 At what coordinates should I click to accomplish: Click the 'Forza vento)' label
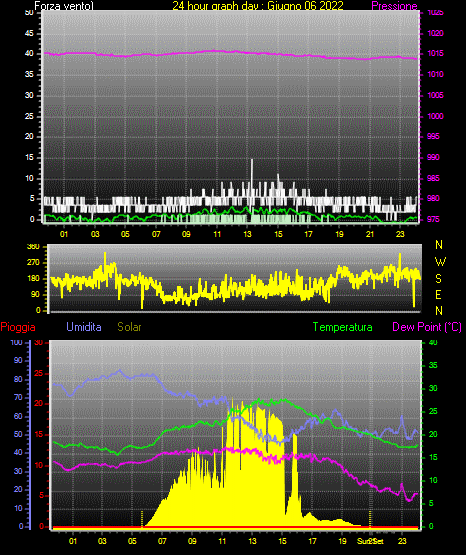[x=64, y=6]
